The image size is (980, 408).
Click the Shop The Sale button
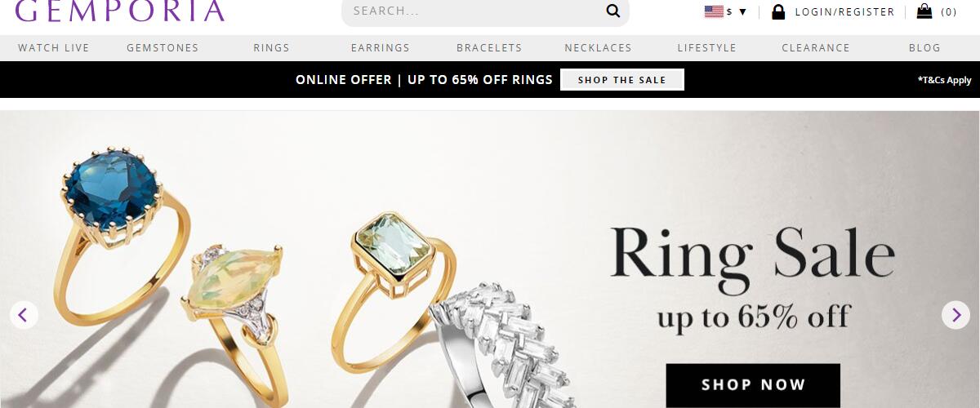click(x=622, y=80)
